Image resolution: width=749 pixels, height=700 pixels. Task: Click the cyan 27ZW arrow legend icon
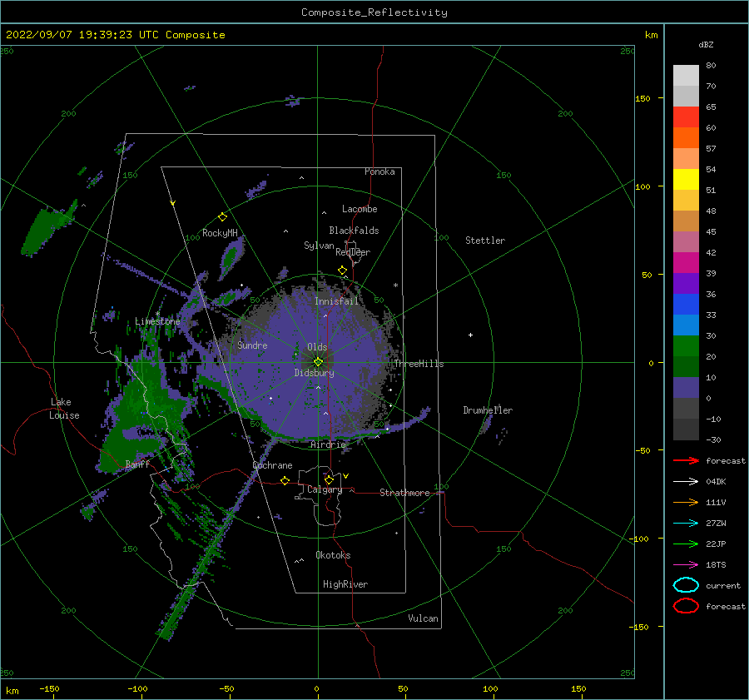coord(686,524)
